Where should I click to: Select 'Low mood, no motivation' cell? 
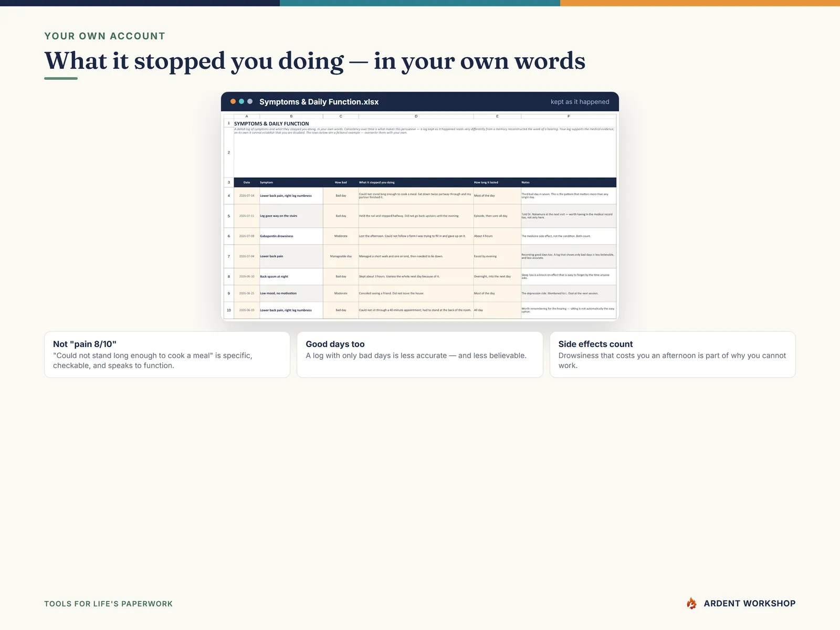tap(291, 293)
